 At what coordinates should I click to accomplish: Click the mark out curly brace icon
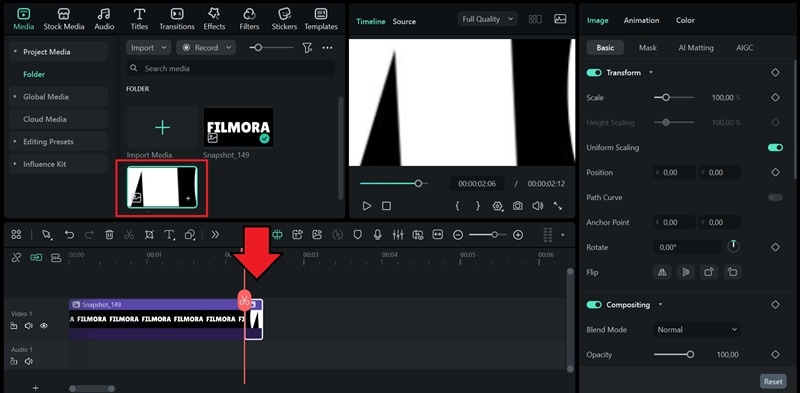pos(478,206)
